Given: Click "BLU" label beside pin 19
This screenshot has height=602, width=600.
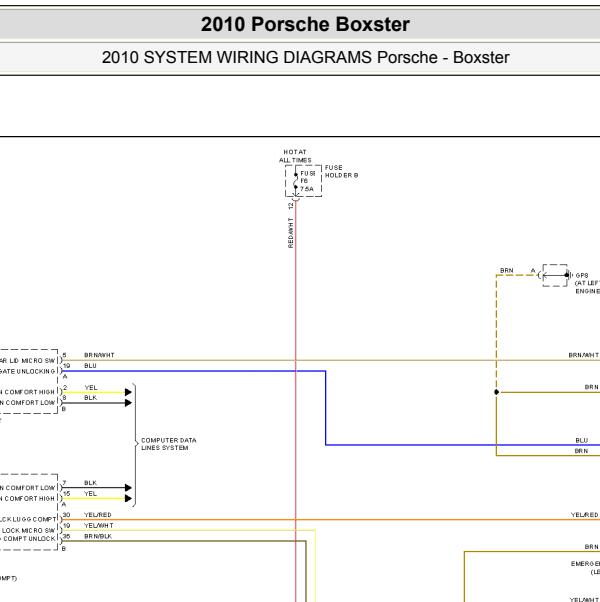Looking at the screenshot, I should click(x=90, y=366).
